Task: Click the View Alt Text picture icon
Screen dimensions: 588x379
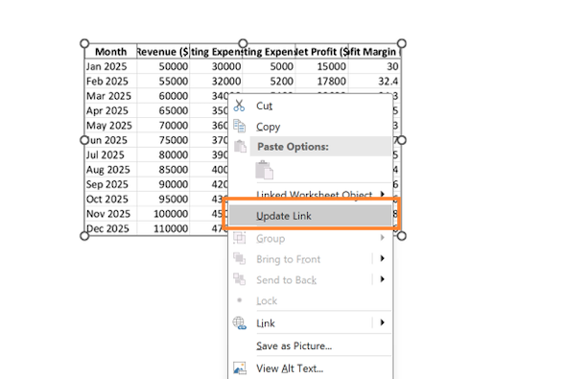Action: pos(239,368)
